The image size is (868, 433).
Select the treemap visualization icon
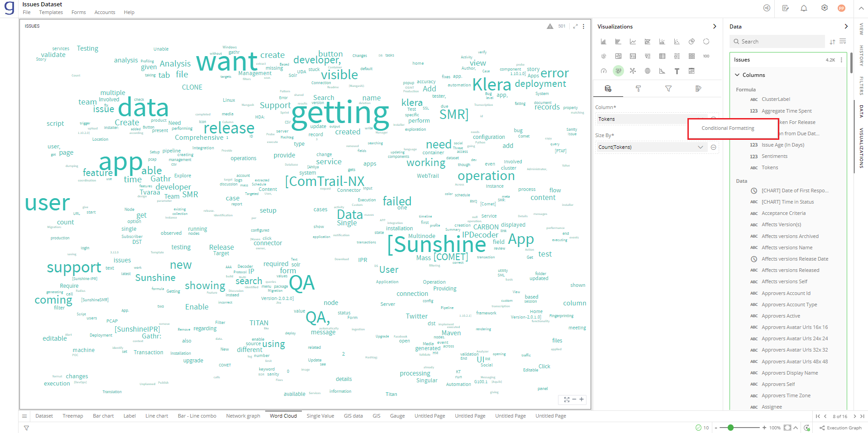click(618, 56)
